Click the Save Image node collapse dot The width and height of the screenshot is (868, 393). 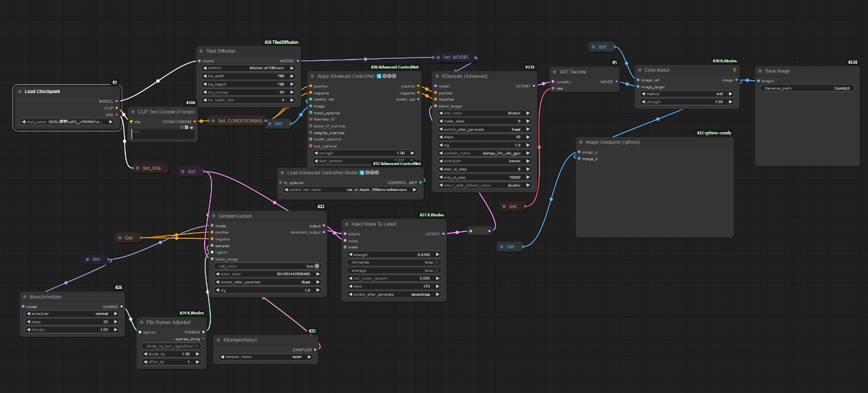click(760, 71)
